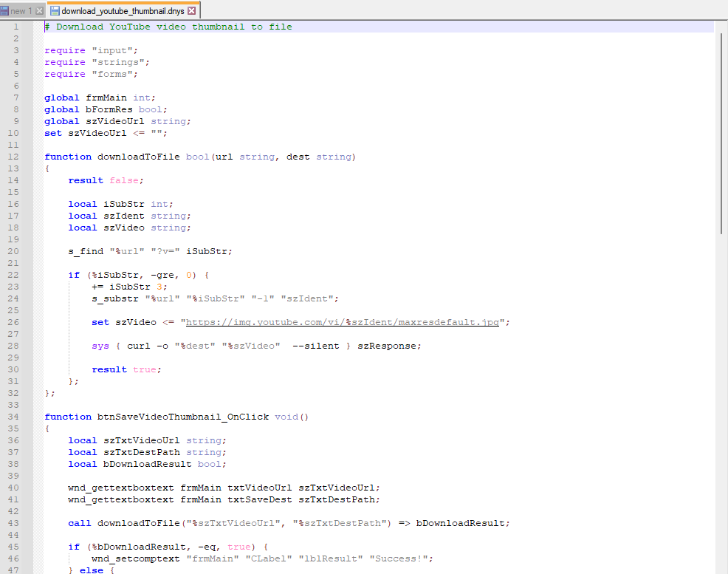728x574 pixels.
Task: Click 'global frmMain int' declaration
Action: pyautogui.click(x=100, y=98)
